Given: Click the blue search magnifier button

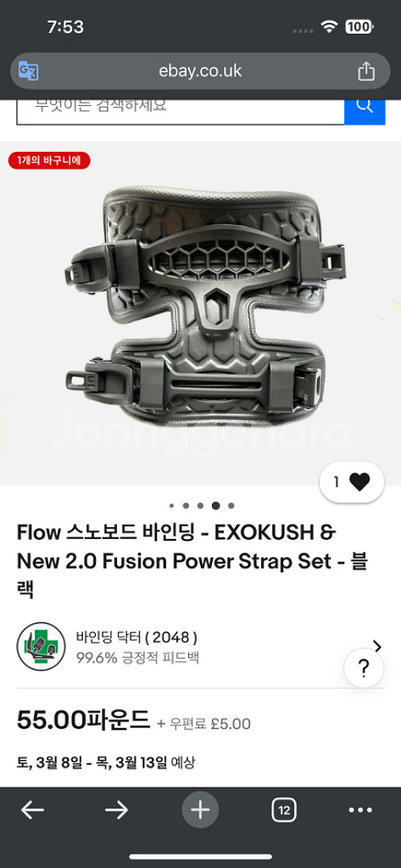Looking at the screenshot, I should click(365, 106).
